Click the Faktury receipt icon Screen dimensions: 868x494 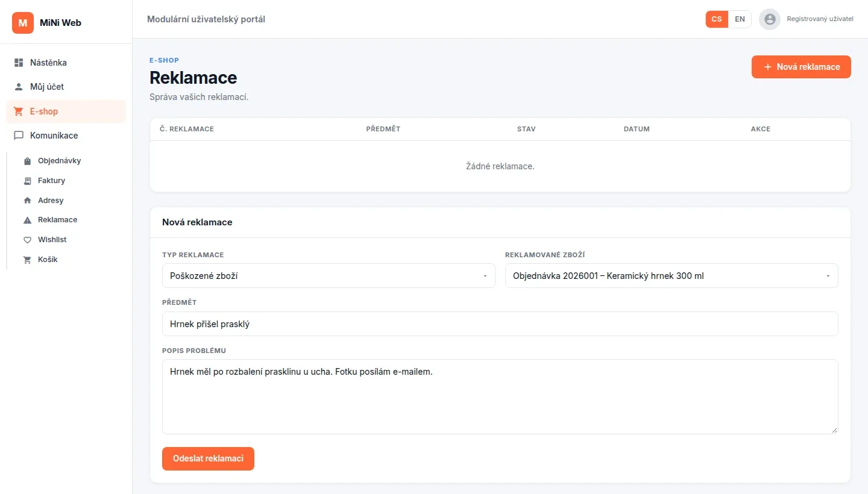point(27,181)
